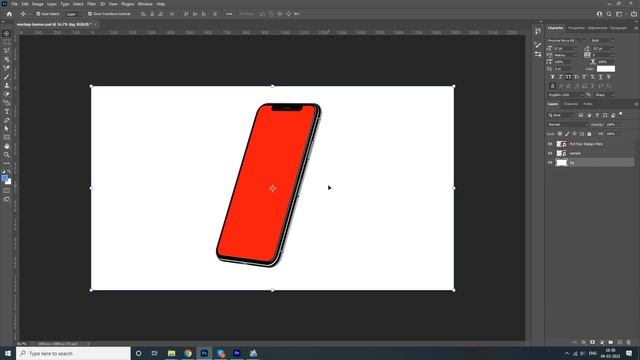Select the Horizontal Type tool
This screenshot has width=640, height=360.
tap(7, 111)
